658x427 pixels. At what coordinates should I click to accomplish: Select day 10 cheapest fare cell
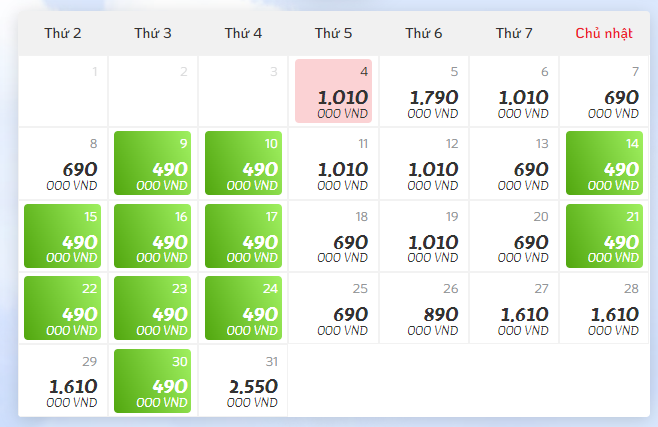click(x=243, y=163)
